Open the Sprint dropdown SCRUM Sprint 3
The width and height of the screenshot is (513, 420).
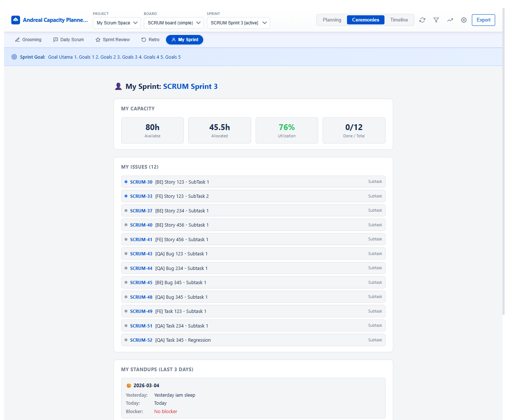click(x=238, y=23)
